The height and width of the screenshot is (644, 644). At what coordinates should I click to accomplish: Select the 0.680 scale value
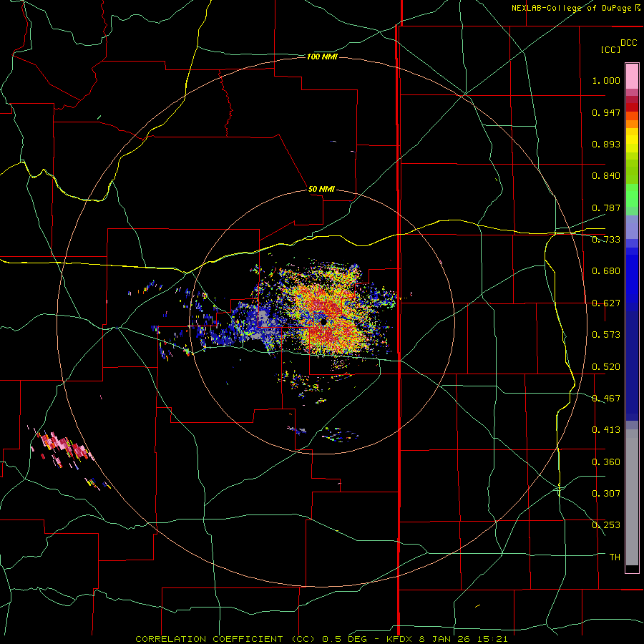click(x=606, y=271)
